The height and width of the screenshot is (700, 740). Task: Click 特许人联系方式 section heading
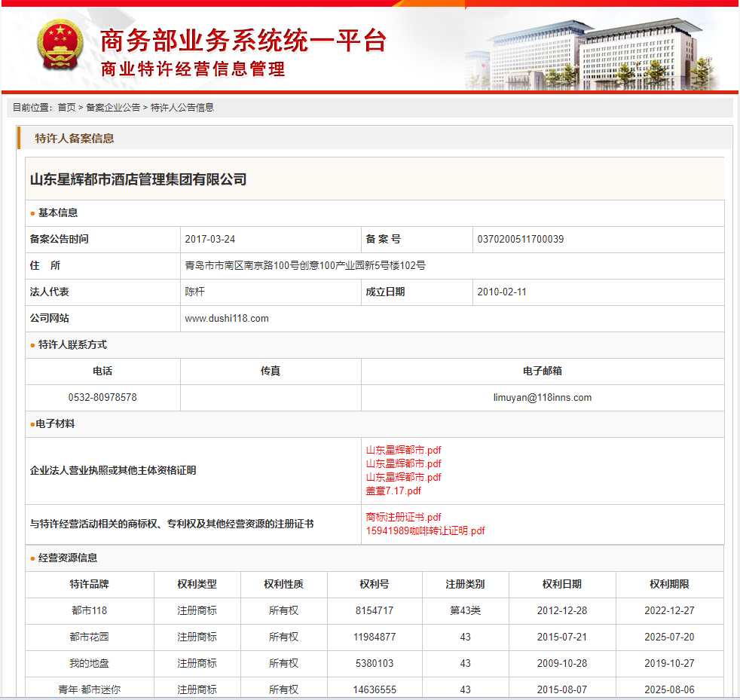[72, 345]
